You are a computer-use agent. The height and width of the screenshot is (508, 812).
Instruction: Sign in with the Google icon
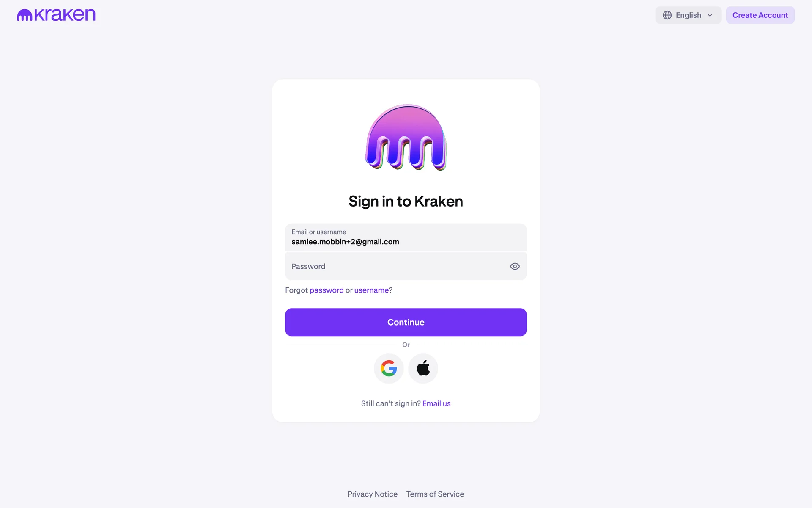click(389, 368)
